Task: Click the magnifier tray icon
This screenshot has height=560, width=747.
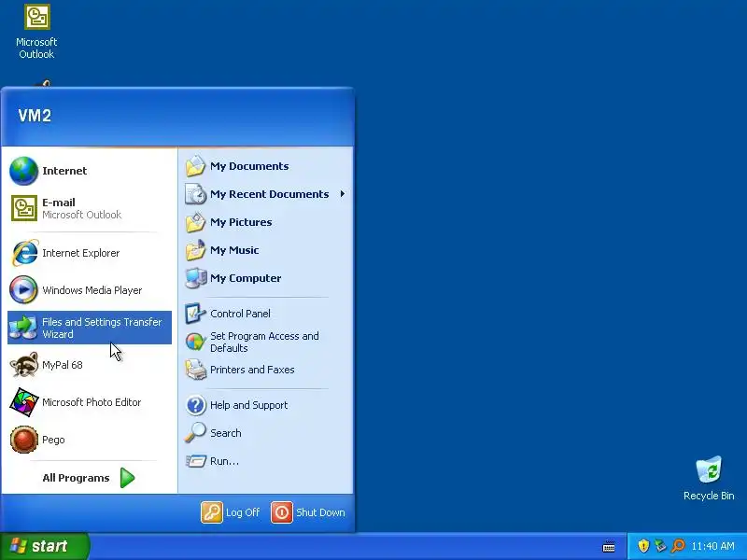Action: (x=678, y=546)
